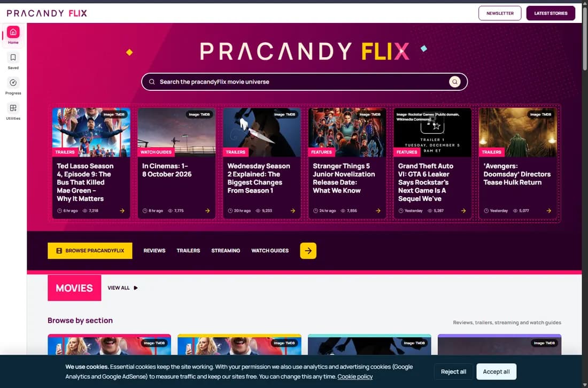Open the Progress gauge icon
The height and width of the screenshot is (388, 588).
[x=13, y=82]
